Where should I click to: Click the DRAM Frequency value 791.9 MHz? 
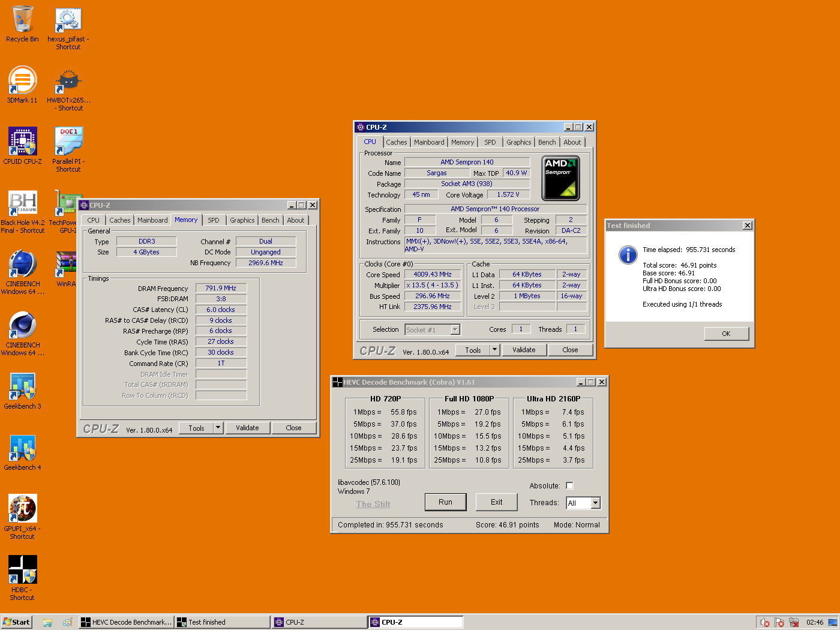[x=221, y=288]
